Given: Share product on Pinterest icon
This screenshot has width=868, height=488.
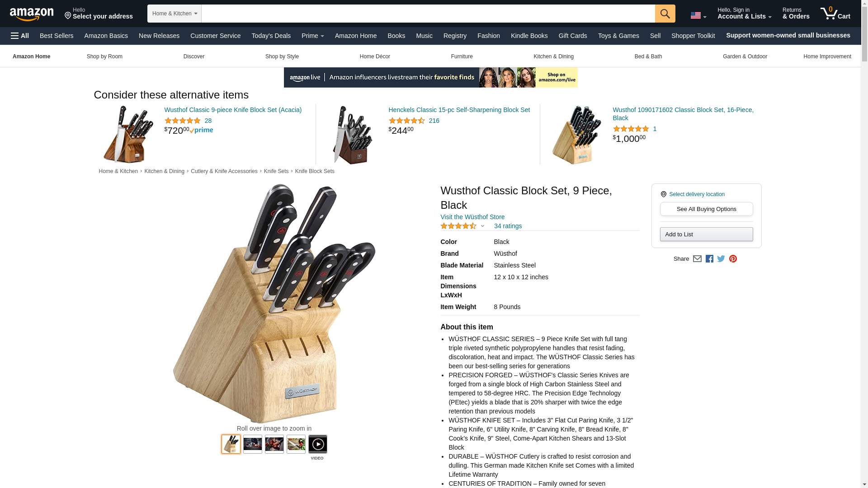Looking at the screenshot, I should pos(733,259).
